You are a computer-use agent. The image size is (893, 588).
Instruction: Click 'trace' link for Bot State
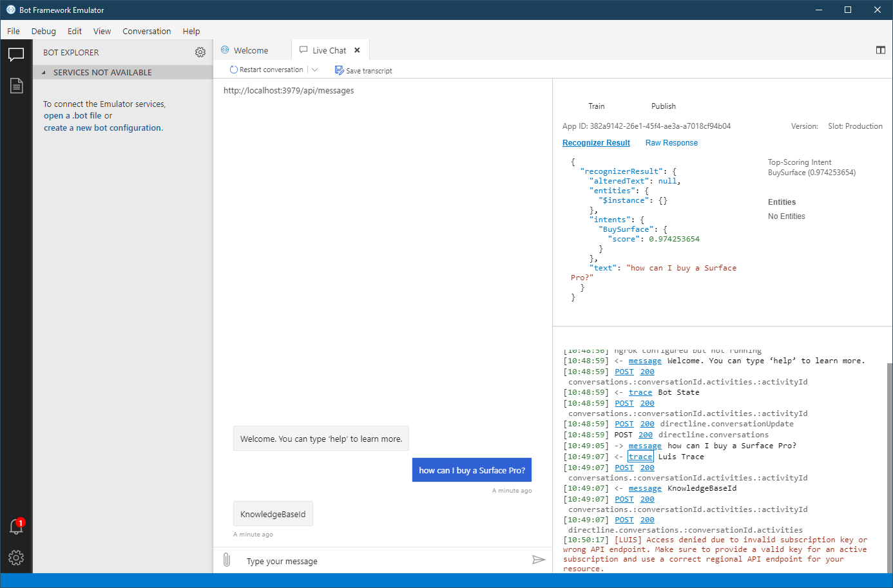(640, 392)
